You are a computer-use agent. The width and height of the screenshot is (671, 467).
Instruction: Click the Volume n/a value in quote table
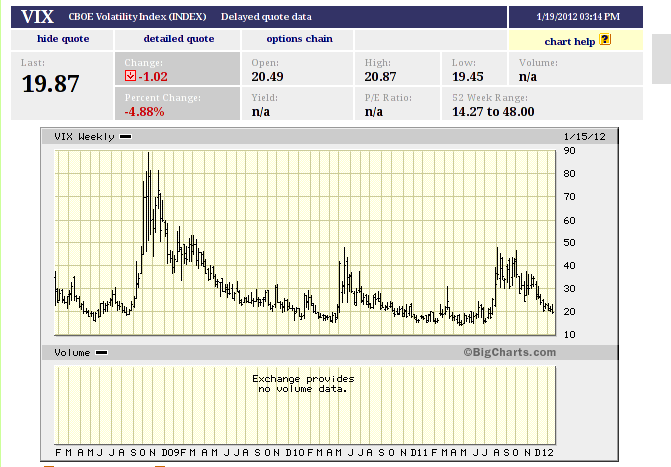pos(528,77)
